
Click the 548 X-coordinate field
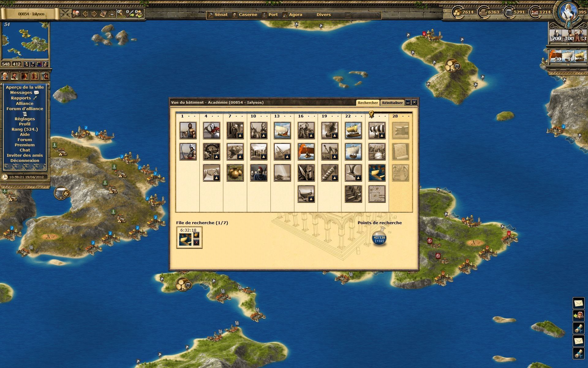(x=6, y=64)
